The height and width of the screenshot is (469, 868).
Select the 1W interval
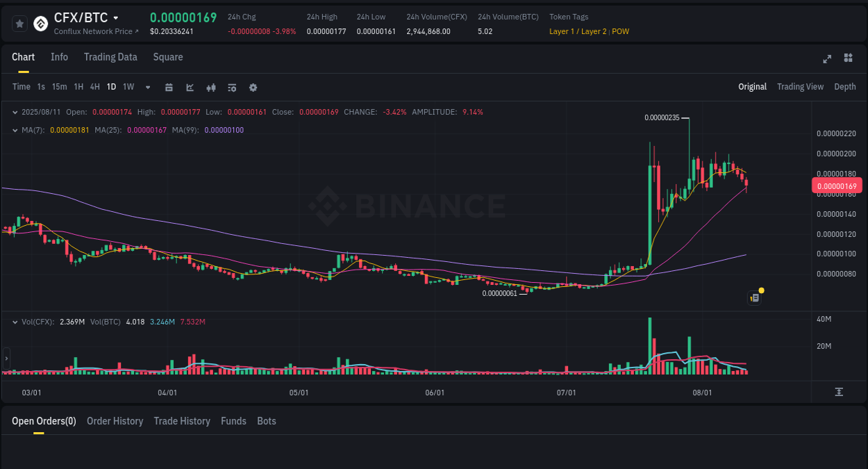point(128,87)
